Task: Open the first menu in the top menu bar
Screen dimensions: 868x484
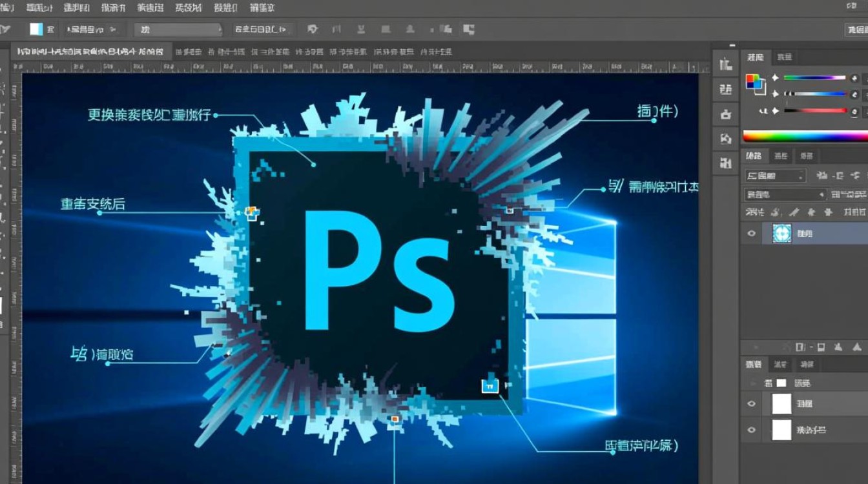Action: [9, 8]
